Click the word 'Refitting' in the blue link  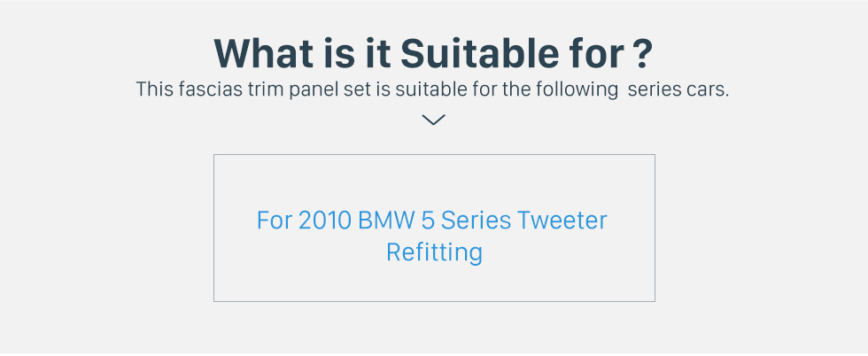pos(435,252)
